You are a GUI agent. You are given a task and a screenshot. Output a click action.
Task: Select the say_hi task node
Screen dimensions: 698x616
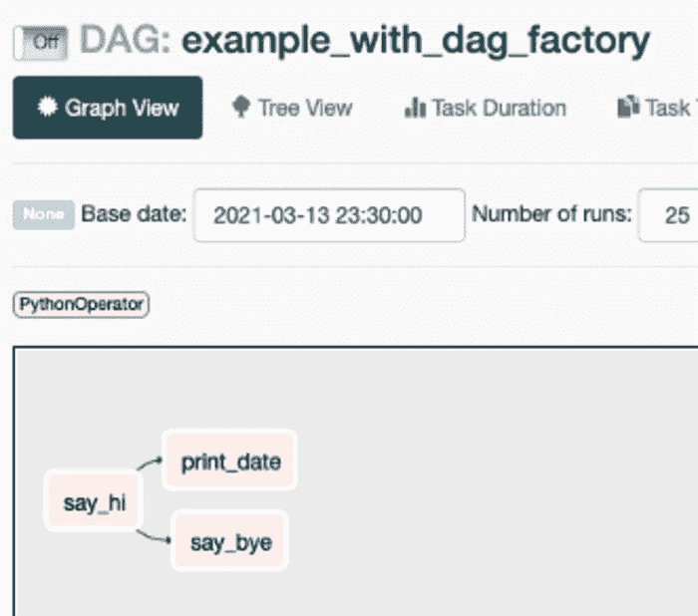(x=94, y=503)
